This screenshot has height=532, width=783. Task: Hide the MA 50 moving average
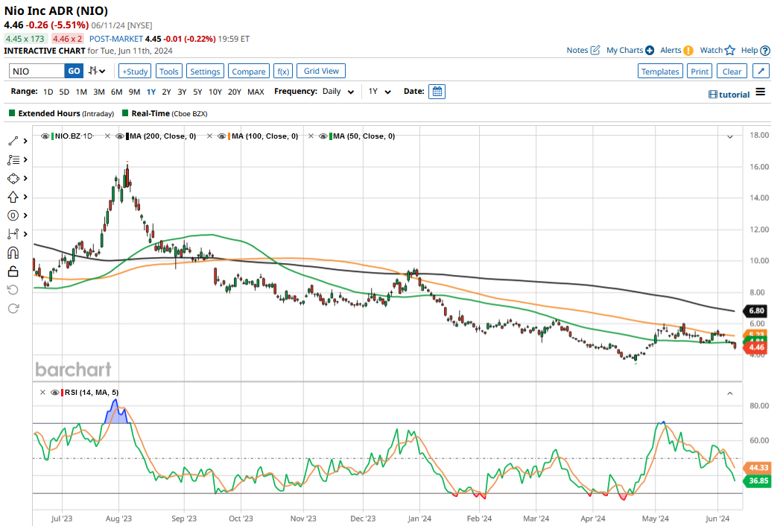click(x=324, y=136)
